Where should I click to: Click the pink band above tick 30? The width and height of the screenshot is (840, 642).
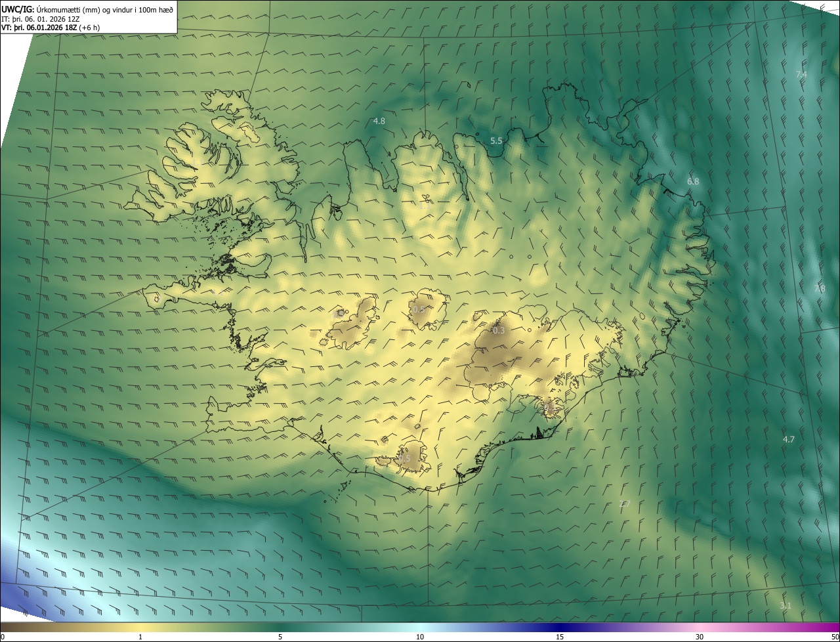click(x=700, y=627)
